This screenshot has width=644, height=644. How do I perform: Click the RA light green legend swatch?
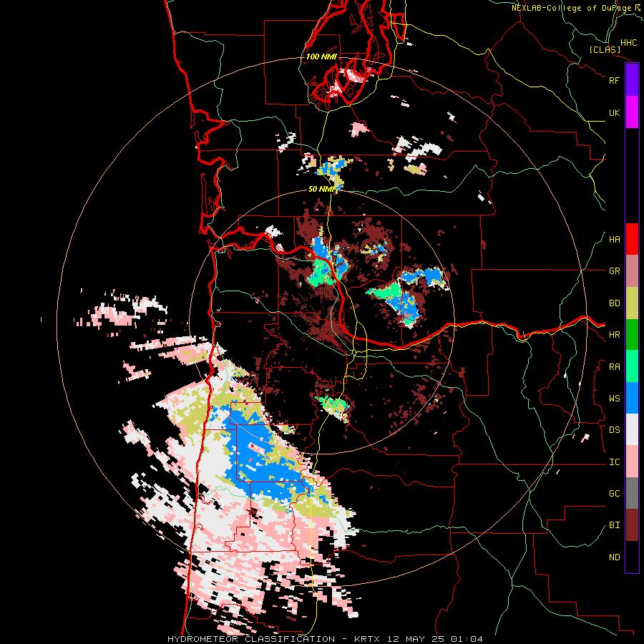click(x=632, y=366)
